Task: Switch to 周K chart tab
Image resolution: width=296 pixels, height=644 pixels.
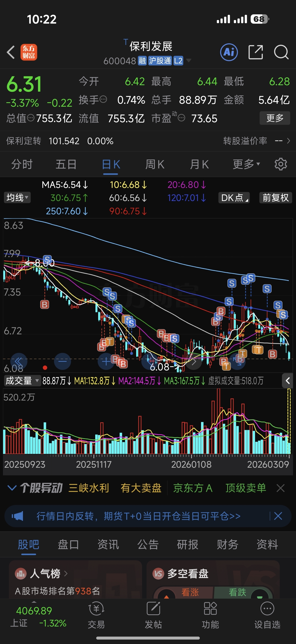Action: 155,164
